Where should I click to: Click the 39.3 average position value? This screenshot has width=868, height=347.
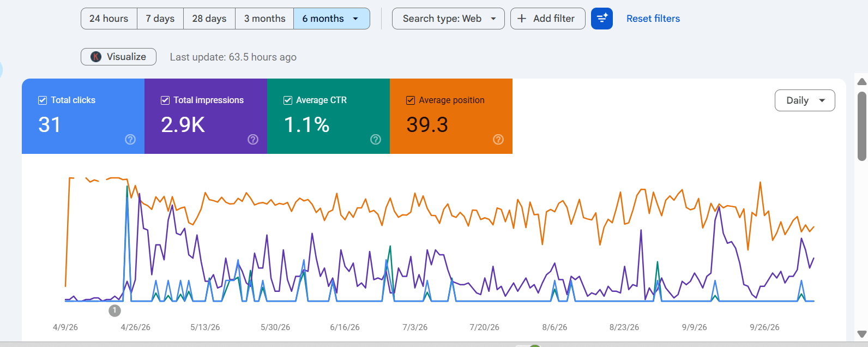pos(427,125)
